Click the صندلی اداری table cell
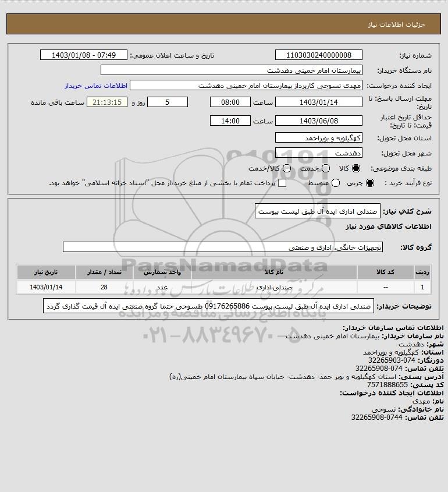The image size is (448, 492). coord(274,287)
